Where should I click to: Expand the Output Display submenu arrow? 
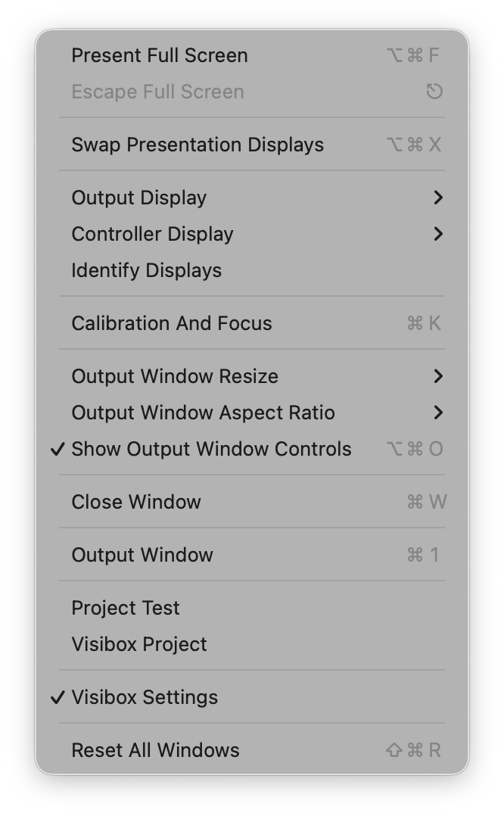[437, 198]
